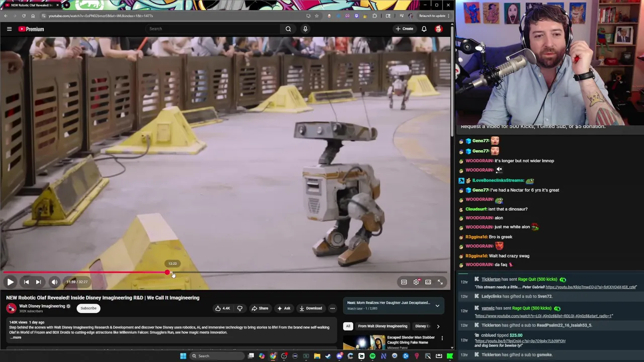This screenshot has width=644, height=362.
Task: Click the Windows taskbar Search box
Action: pos(216,356)
